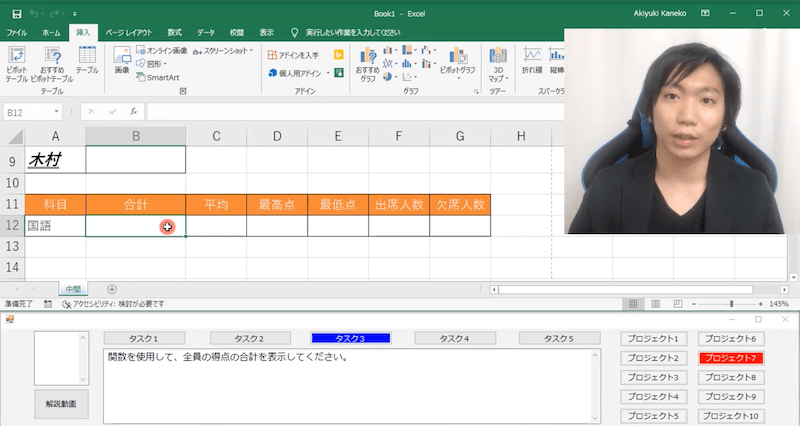Insert a Table (テーブル)
The width and height of the screenshot is (800, 426).
87,60
